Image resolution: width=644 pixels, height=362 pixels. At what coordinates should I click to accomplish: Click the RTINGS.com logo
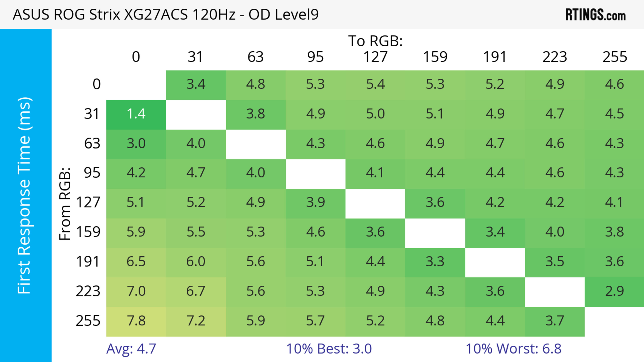pos(595,14)
